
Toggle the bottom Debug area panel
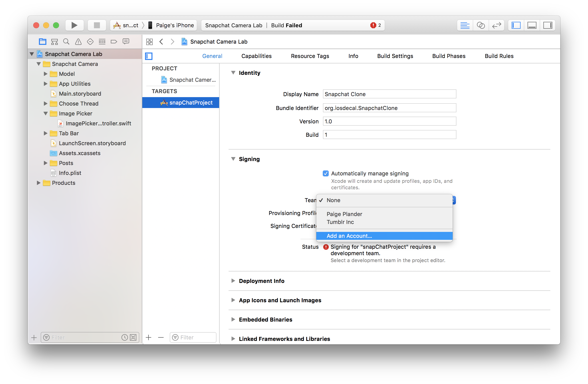(x=532, y=25)
